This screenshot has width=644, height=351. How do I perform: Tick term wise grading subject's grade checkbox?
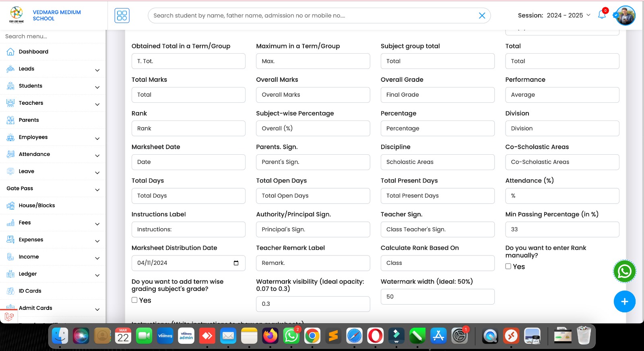134,300
